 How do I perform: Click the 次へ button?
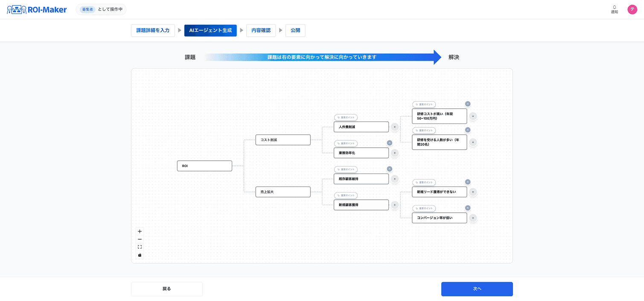477,289
